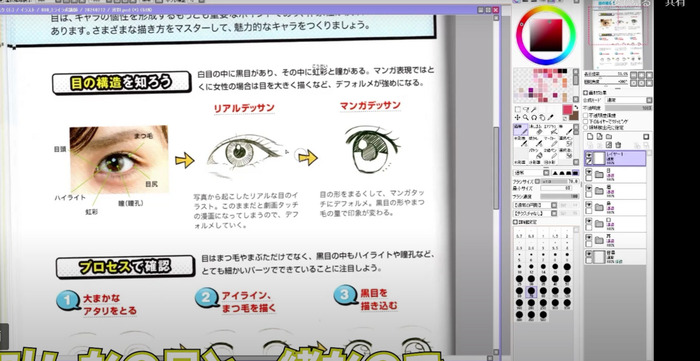Click the swap foreground background colors arrow
Viewport: 700px width, 361px height.
click(575, 107)
